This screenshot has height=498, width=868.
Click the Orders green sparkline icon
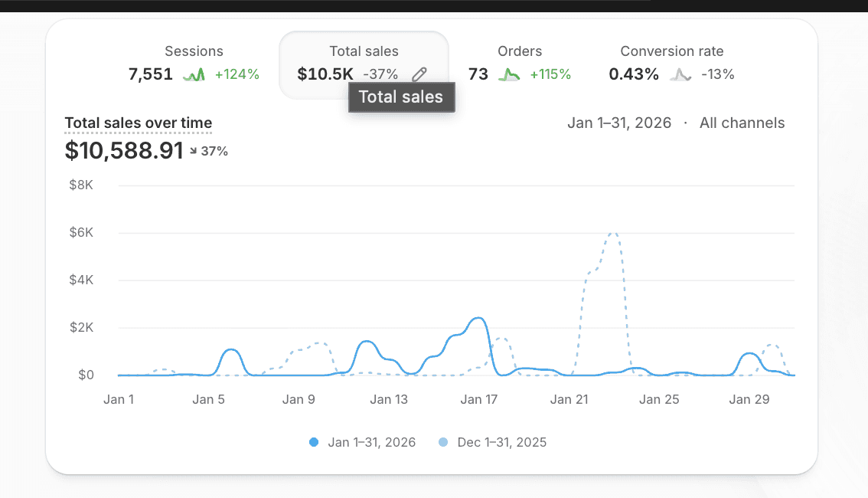click(x=509, y=74)
